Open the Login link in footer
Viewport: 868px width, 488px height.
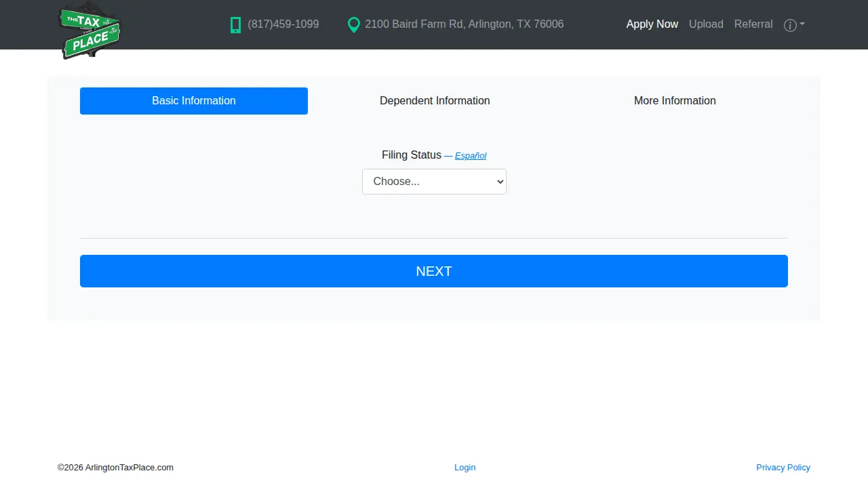point(465,468)
